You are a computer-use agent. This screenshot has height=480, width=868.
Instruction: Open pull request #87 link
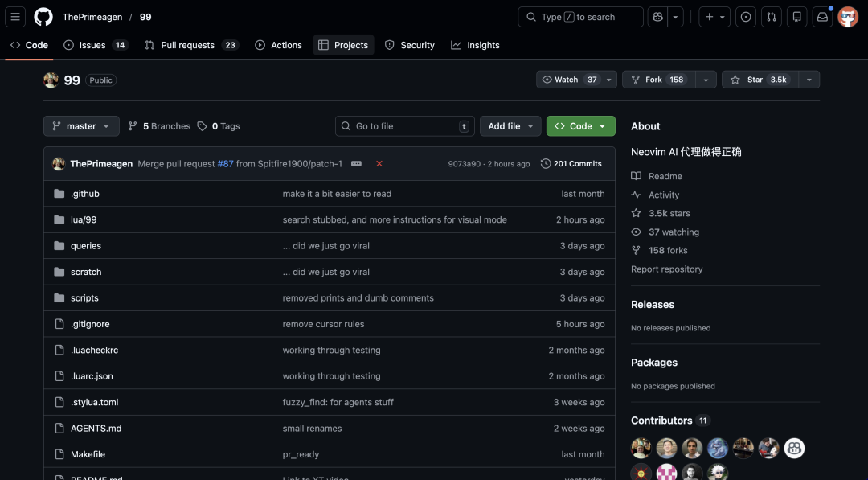point(225,164)
